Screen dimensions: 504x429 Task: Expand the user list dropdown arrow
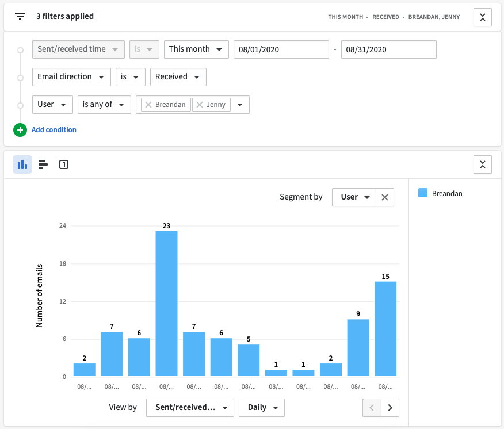[240, 105]
